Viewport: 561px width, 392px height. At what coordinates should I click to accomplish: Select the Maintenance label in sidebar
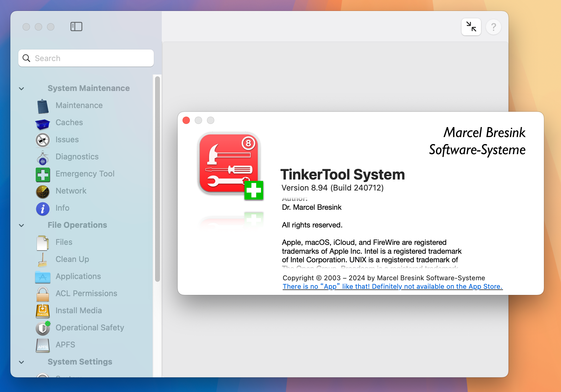tap(79, 105)
